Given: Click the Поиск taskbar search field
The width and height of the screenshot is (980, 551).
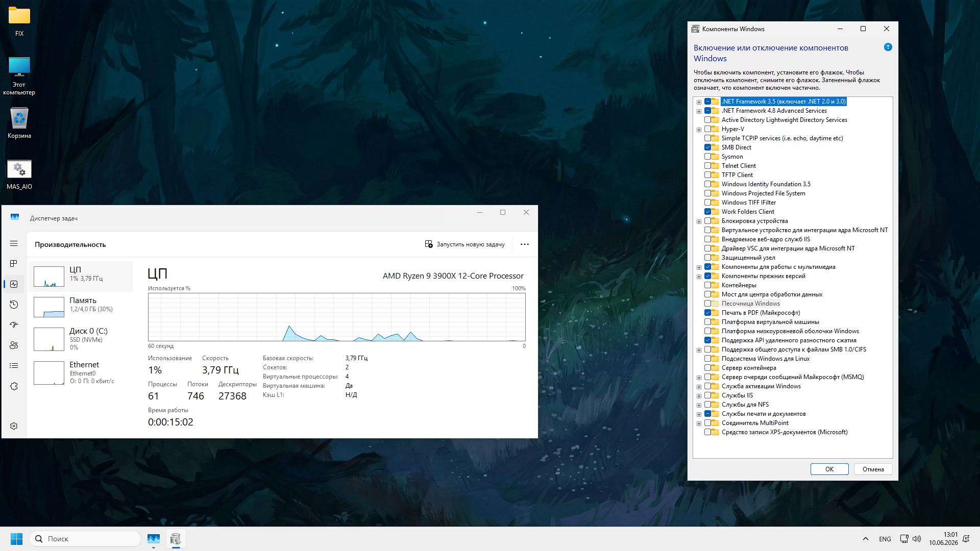Looking at the screenshot, I should (x=85, y=539).
